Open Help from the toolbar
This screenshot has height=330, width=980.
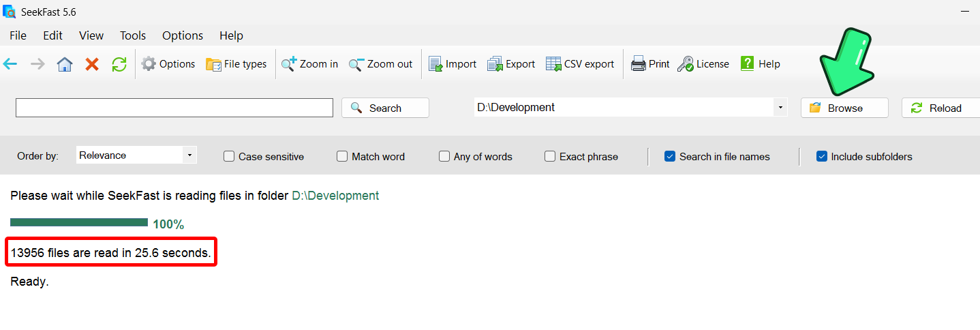click(x=760, y=64)
